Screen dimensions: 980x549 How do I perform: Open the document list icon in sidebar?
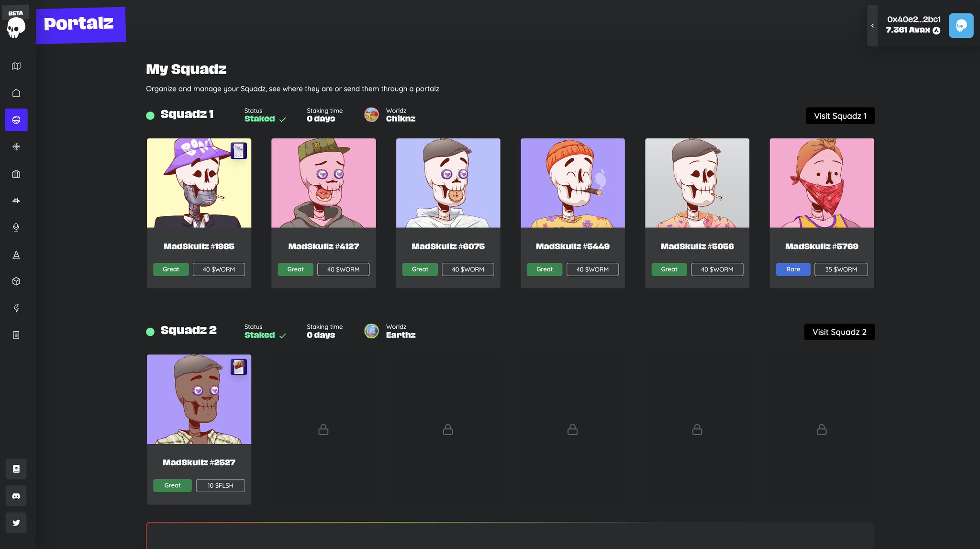click(16, 335)
